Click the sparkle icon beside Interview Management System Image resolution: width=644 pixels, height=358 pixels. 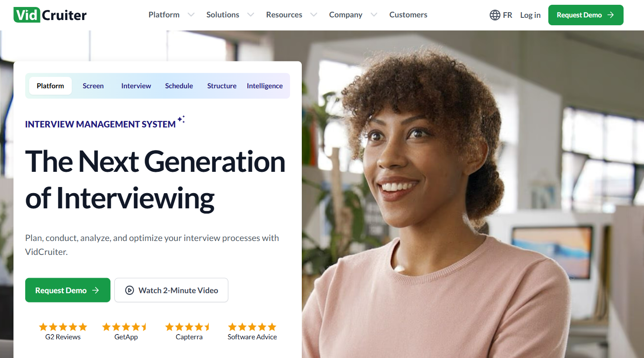(x=181, y=119)
